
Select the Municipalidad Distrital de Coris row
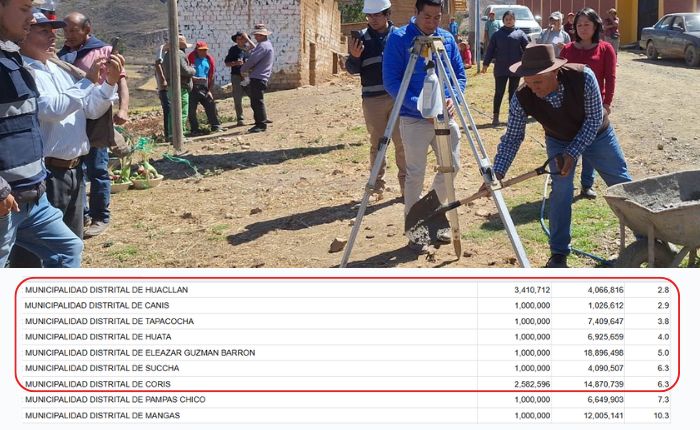click(x=346, y=384)
